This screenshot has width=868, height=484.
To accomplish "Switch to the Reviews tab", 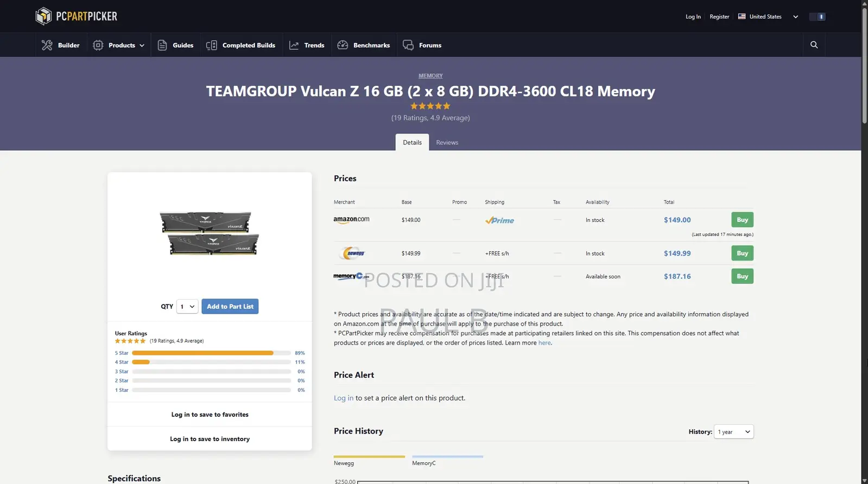I will [447, 142].
